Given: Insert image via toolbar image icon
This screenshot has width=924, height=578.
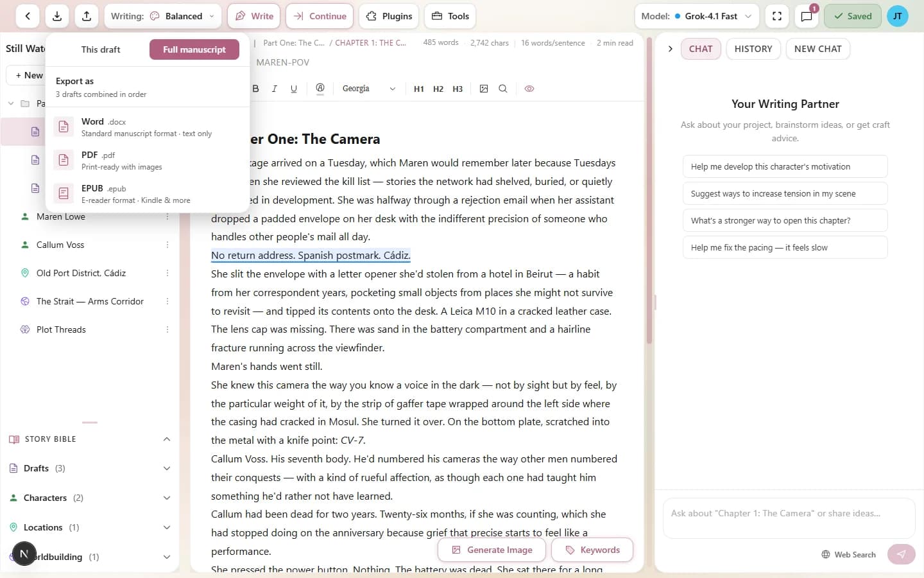Looking at the screenshot, I should pyautogui.click(x=484, y=89).
